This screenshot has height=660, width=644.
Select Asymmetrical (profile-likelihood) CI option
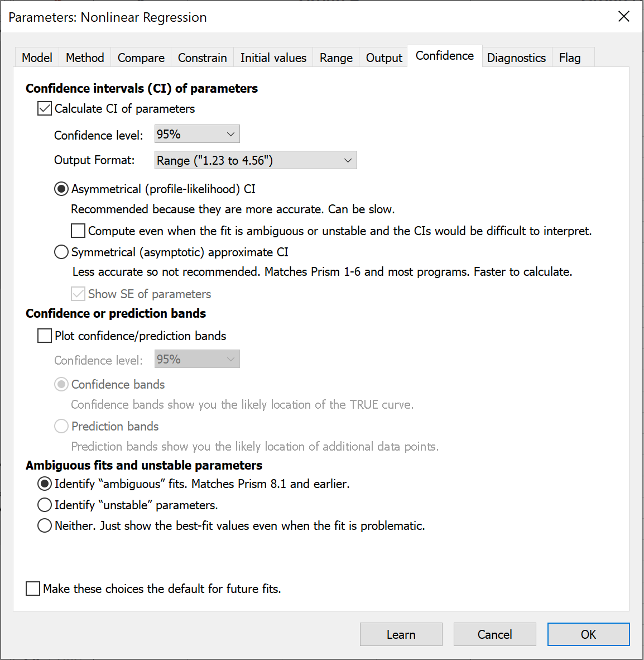pos(61,189)
